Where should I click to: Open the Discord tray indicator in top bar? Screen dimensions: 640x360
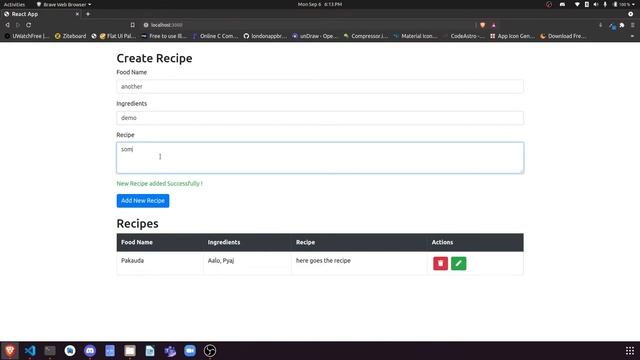point(562,4)
